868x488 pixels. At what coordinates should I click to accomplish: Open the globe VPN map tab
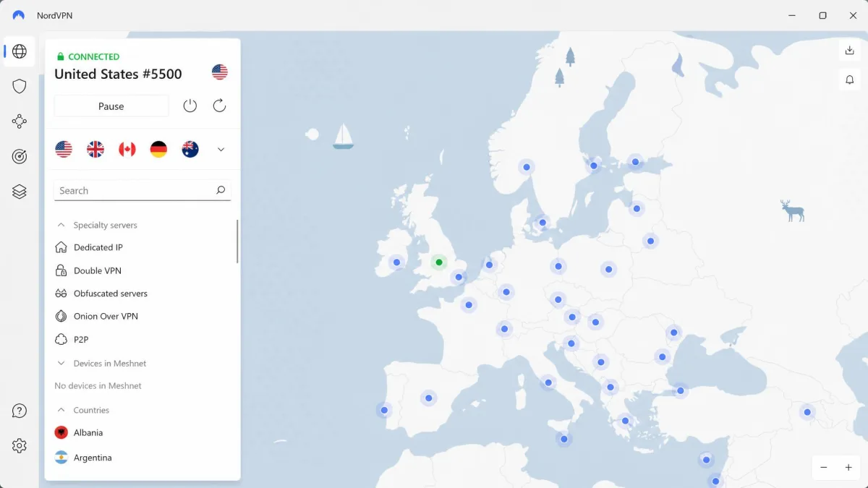click(20, 51)
